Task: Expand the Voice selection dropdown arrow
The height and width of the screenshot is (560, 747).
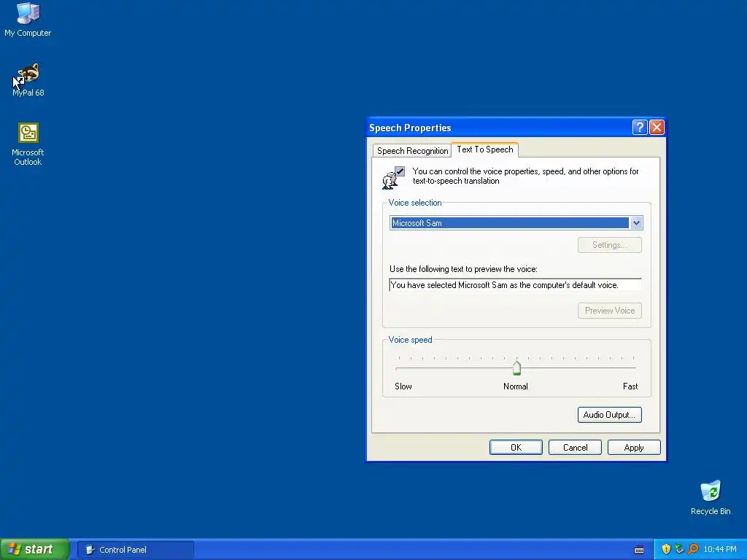Action: click(636, 223)
